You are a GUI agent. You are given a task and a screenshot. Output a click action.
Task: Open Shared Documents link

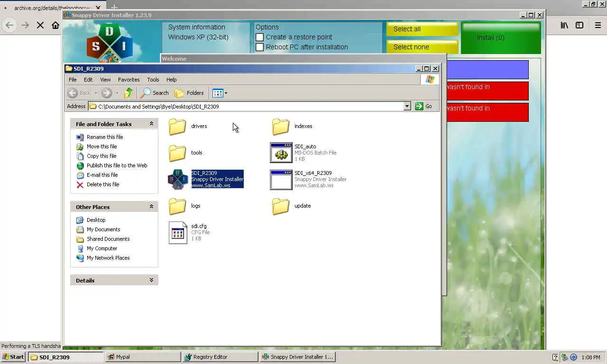[x=108, y=239]
